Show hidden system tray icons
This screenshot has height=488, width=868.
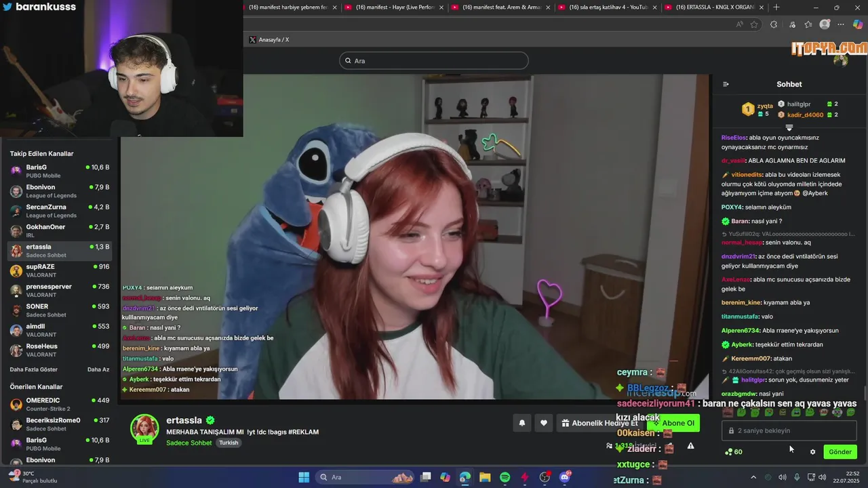pos(753,477)
